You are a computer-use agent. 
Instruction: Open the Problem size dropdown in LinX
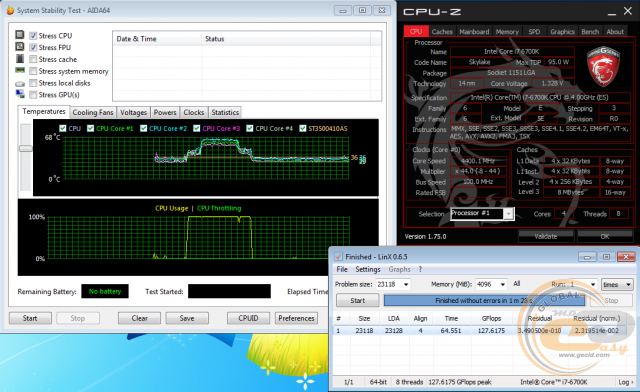click(406, 284)
